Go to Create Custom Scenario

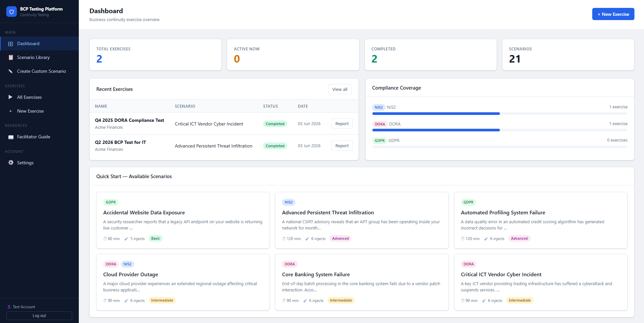40,71
